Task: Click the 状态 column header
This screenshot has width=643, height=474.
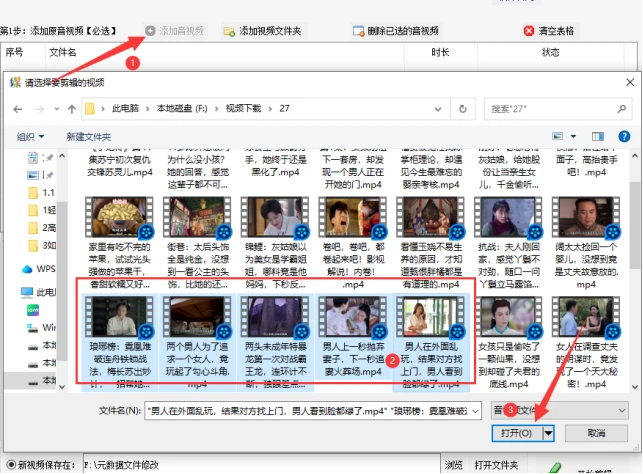Action: [x=550, y=52]
